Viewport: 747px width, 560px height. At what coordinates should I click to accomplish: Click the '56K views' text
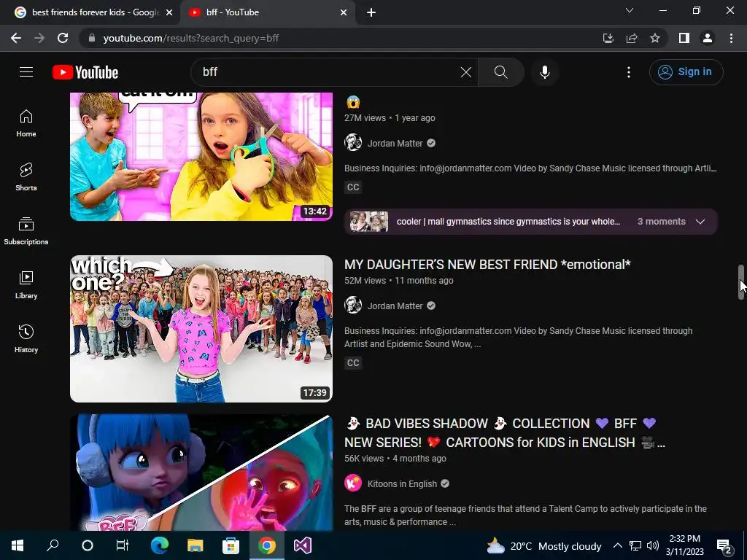click(x=364, y=458)
